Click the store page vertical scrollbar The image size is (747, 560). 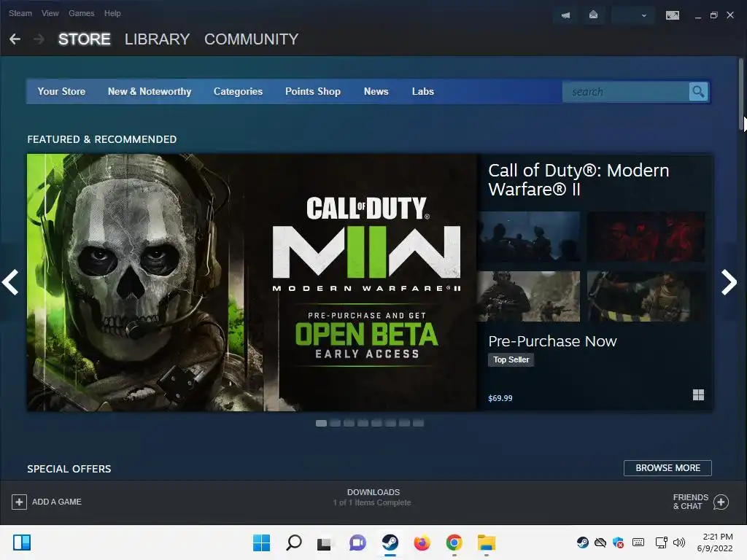click(x=741, y=94)
